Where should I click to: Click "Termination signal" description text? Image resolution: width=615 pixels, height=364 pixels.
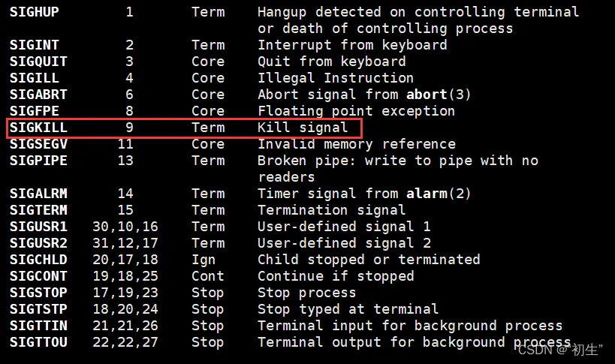332,210
